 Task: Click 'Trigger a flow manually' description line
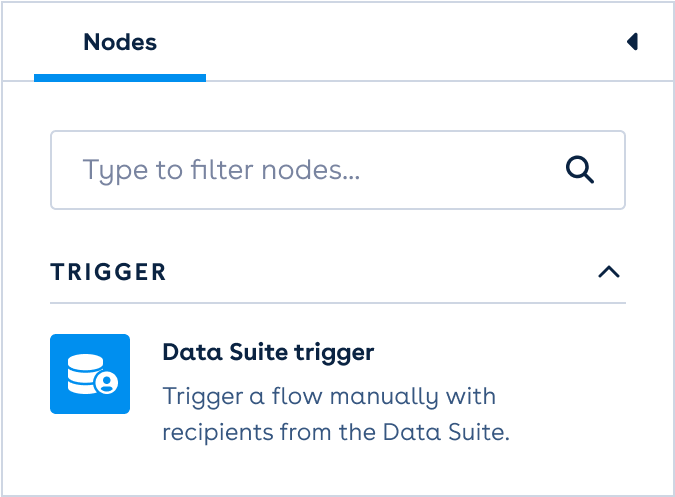click(328, 397)
